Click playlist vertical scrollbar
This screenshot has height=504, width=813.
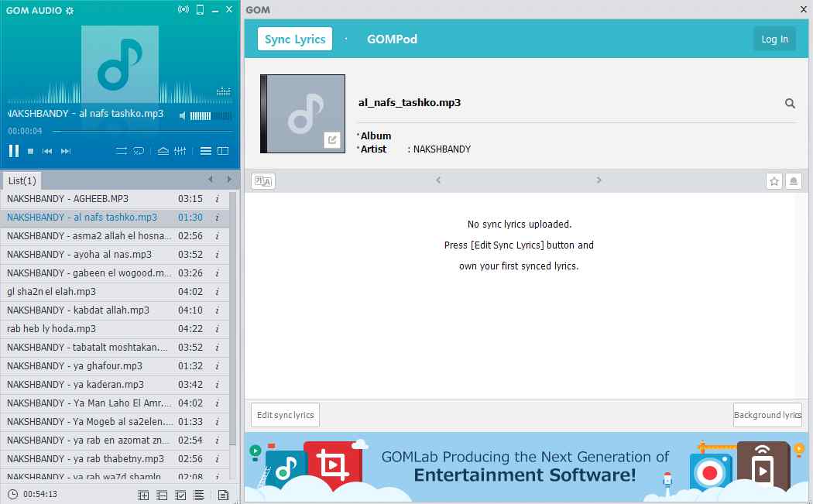point(233,319)
